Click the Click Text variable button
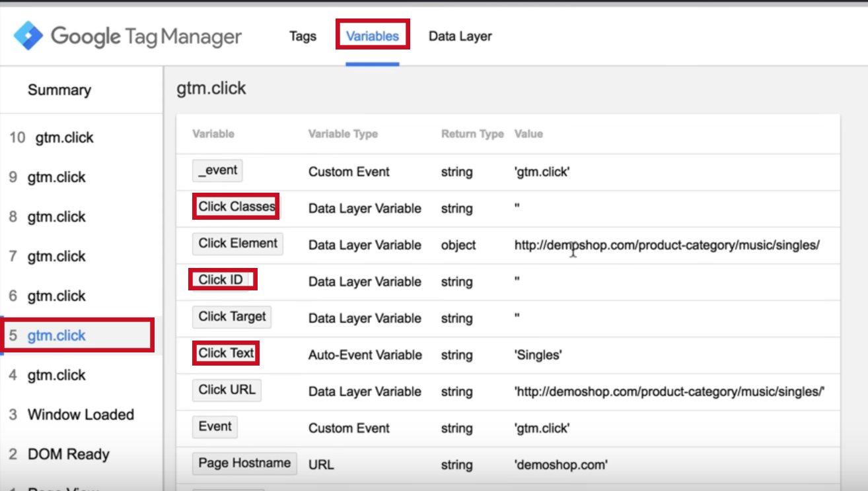 [x=226, y=354]
